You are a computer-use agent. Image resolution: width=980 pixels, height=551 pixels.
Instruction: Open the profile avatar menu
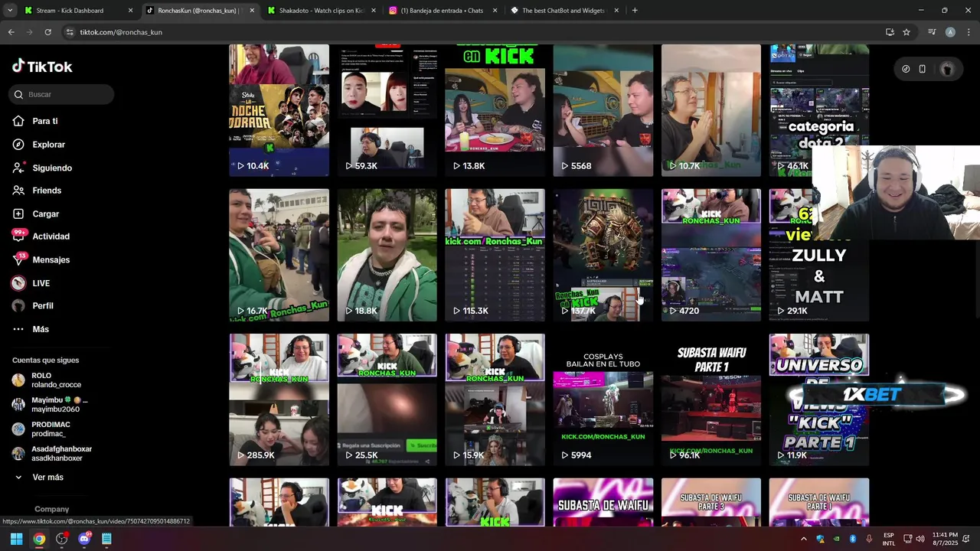947,69
